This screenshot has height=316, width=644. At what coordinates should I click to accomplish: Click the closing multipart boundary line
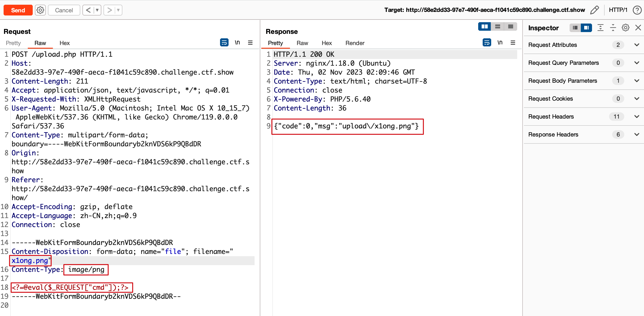[x=96, y=297]
